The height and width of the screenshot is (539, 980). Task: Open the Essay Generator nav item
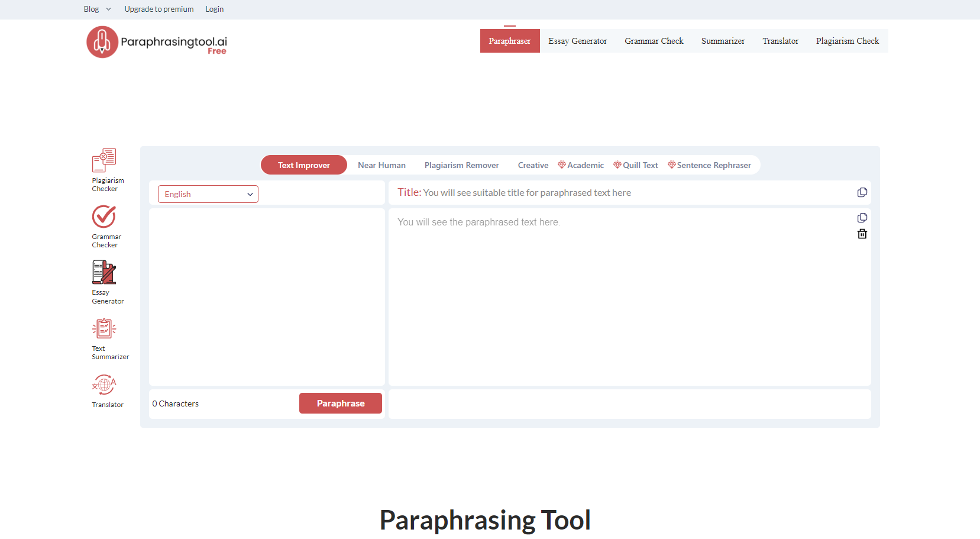(x=578, y=41)
